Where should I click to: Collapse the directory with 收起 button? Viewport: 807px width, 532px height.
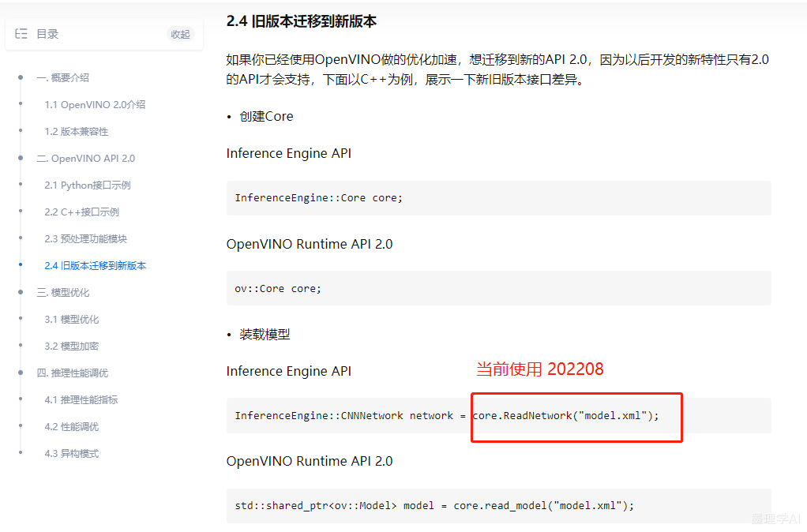(x=181, y=35)
